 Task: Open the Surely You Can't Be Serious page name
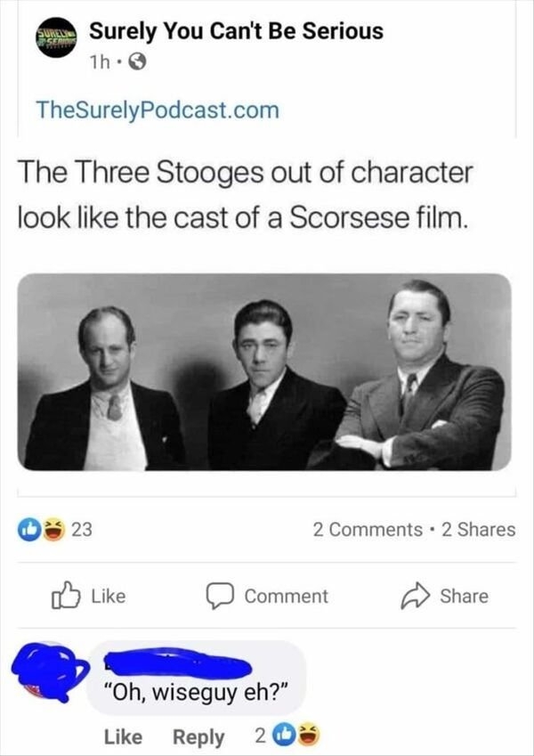pyautogui.click(x=239, y=31)
